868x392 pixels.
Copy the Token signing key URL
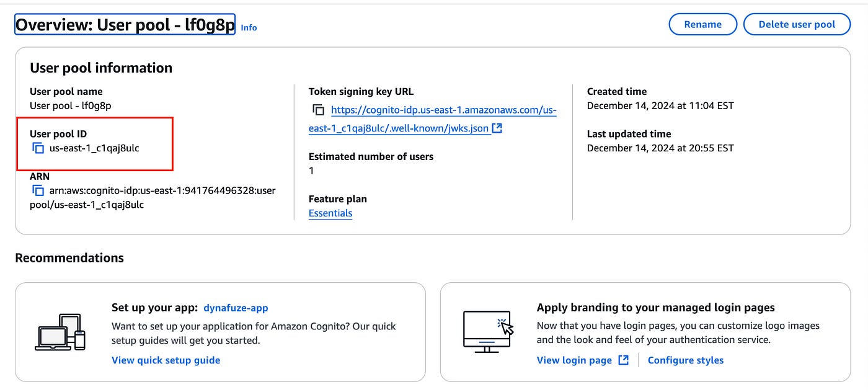tap(318, 110)
